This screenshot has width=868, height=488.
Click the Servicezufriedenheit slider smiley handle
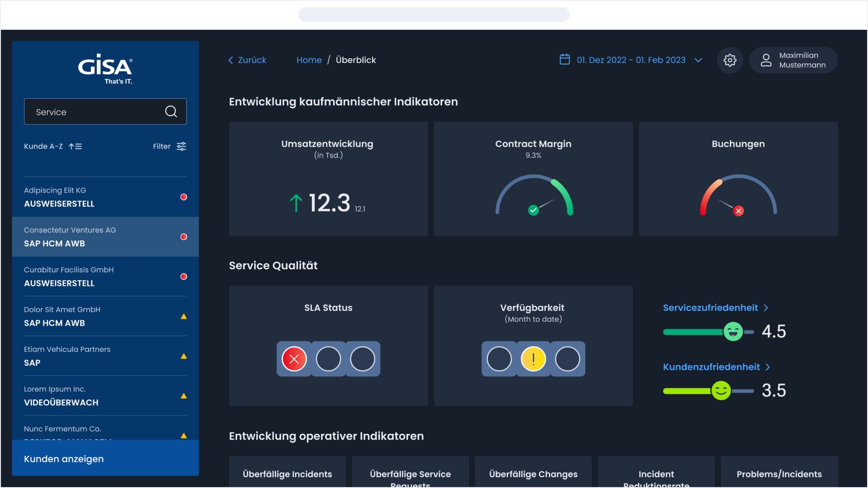pos(733,332)
